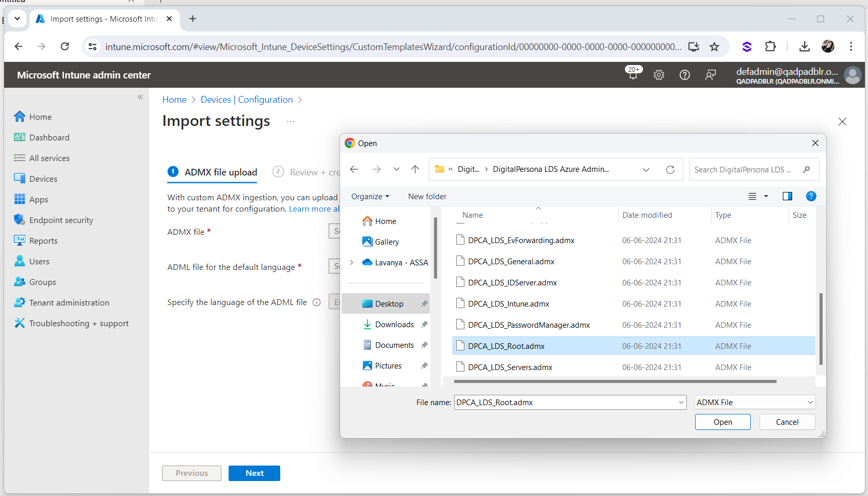Open recent locations dropdown in Open dialog
Screen dimensions: 868x496
pos(396,169)
